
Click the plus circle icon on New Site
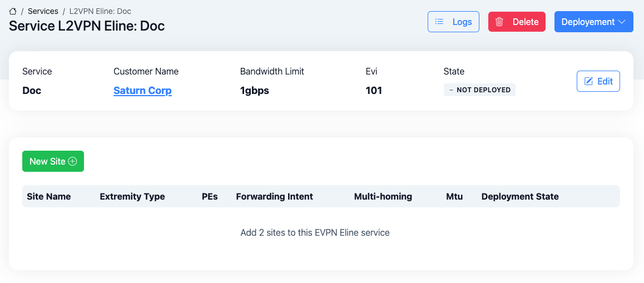point(72,161)
